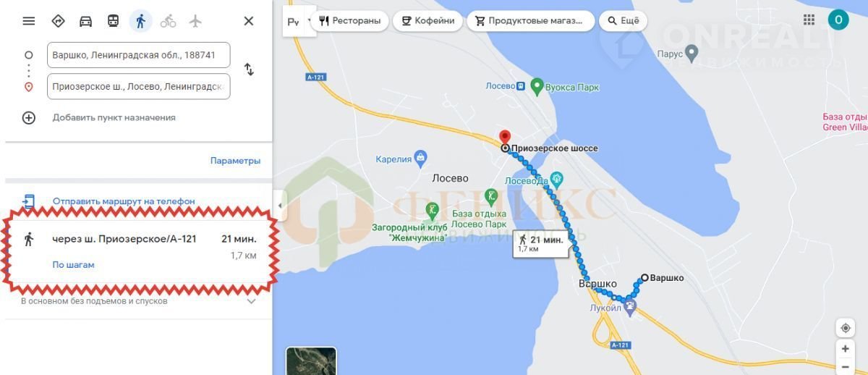Viewport: 868px width, 375px height.
Task: Collapse the side panel arrow
Action: [279, 206]
